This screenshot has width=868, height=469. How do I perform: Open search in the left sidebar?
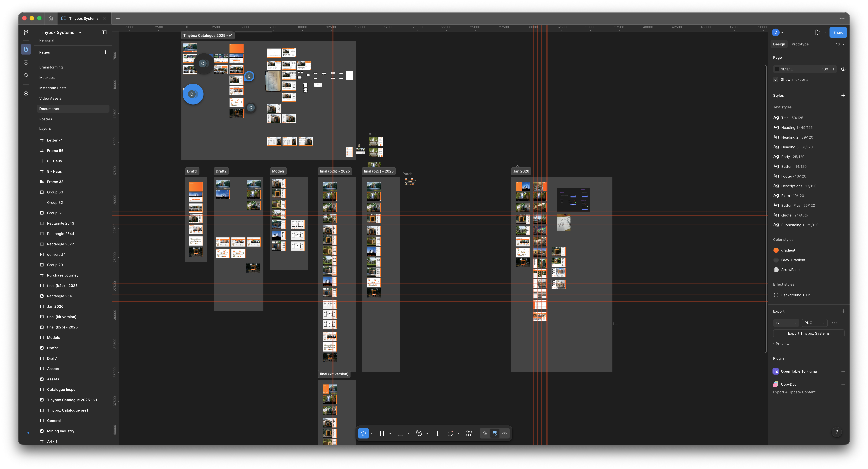[26, 75]
